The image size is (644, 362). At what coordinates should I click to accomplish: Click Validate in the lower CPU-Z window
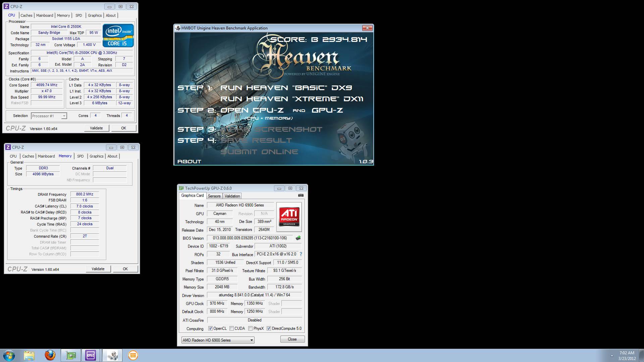pyautogui.click(x=98, y=269)
